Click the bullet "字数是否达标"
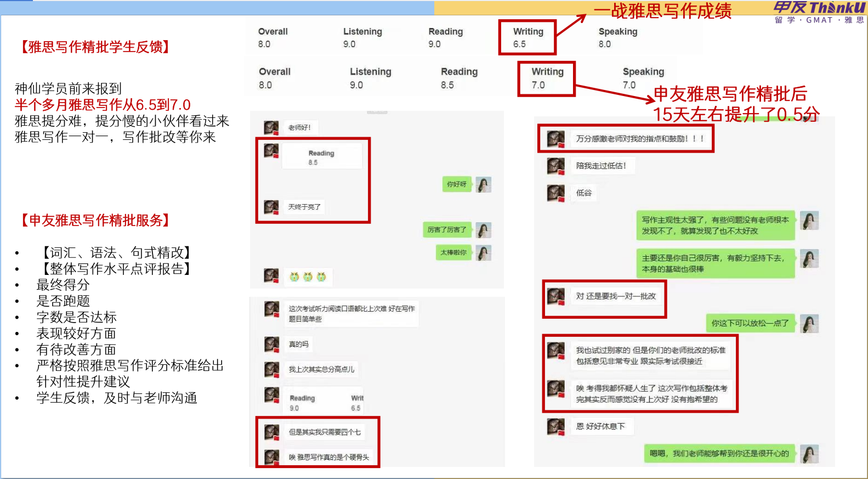The width and height of the screenshot is (868, 479). click(x=76, y=317)
